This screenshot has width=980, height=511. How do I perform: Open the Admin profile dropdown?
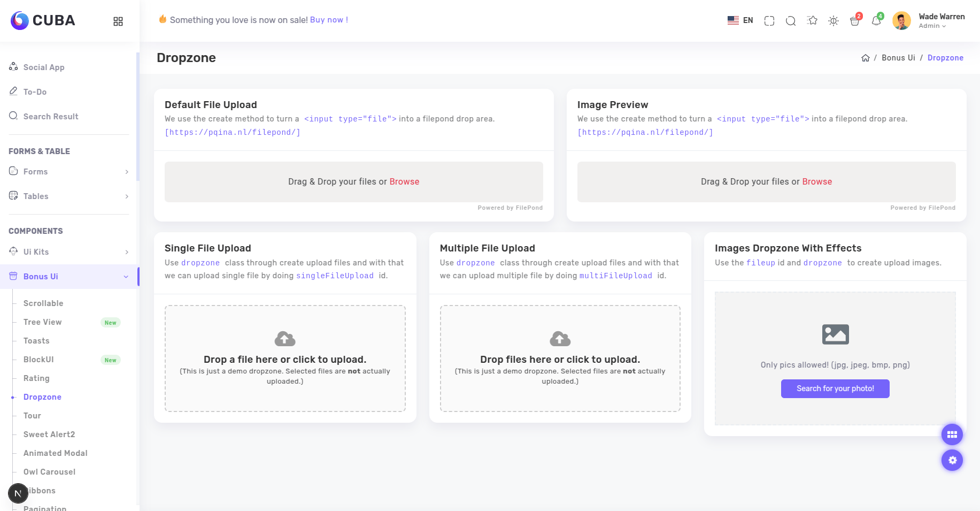pyautogui.click(x=932, y=26)
